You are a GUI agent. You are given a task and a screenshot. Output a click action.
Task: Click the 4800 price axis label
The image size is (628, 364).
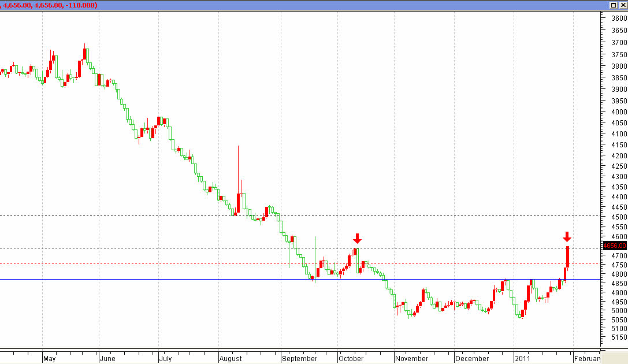[619, 274]
